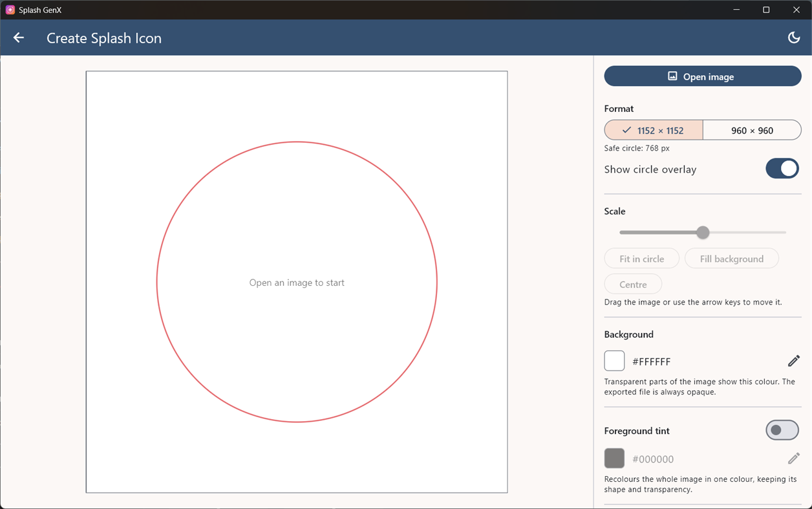Open an image with the Open image button
812x509 pixels.
pyautogui.click(x=703, y=76)
